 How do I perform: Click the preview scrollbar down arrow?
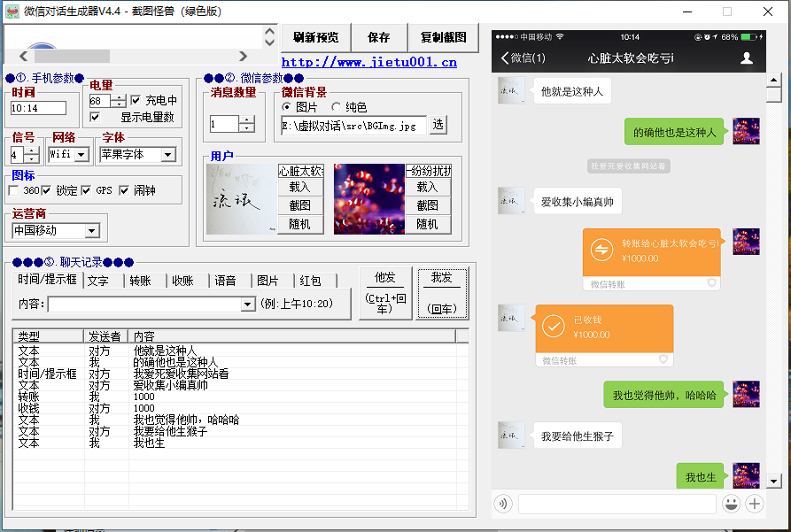pyautogui.click(x=774, y=481)
